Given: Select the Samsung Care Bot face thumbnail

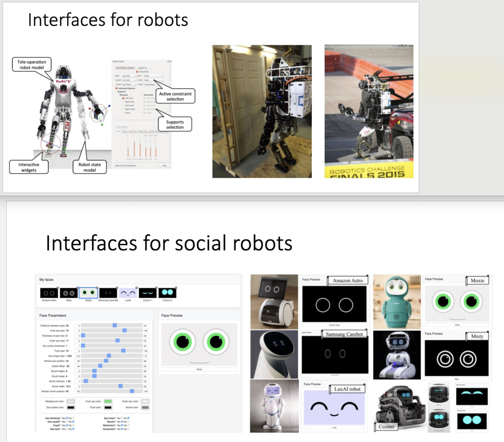Looking at the screenshot, I should 108,293.
